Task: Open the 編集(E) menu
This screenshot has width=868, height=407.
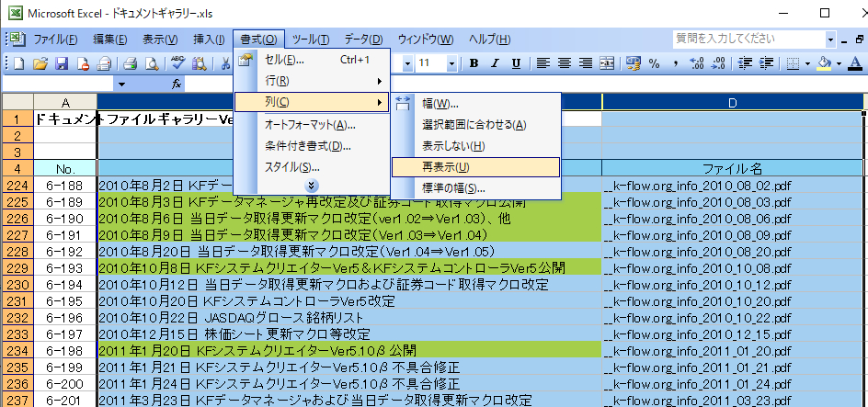Action: (110, 40)
